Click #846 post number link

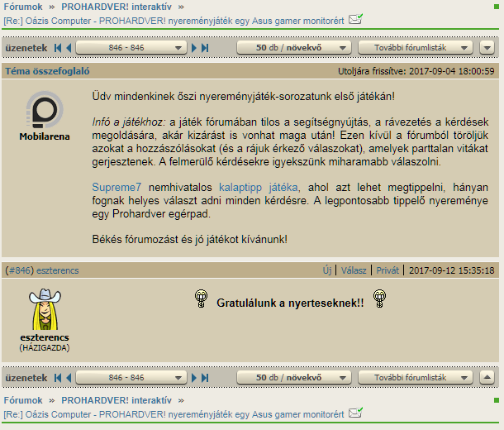point(20,270)
